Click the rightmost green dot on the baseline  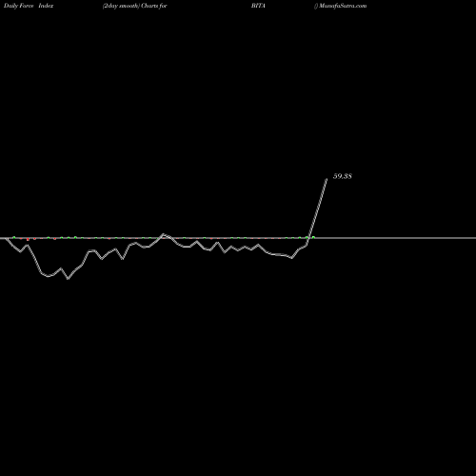[313, 237]
